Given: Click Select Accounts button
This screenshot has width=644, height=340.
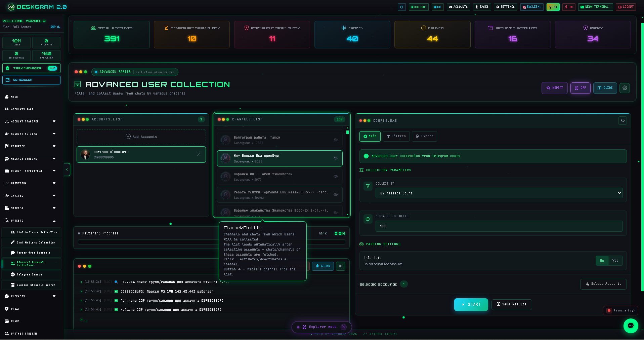Looking at the screenshot, I should coord(603,284).
